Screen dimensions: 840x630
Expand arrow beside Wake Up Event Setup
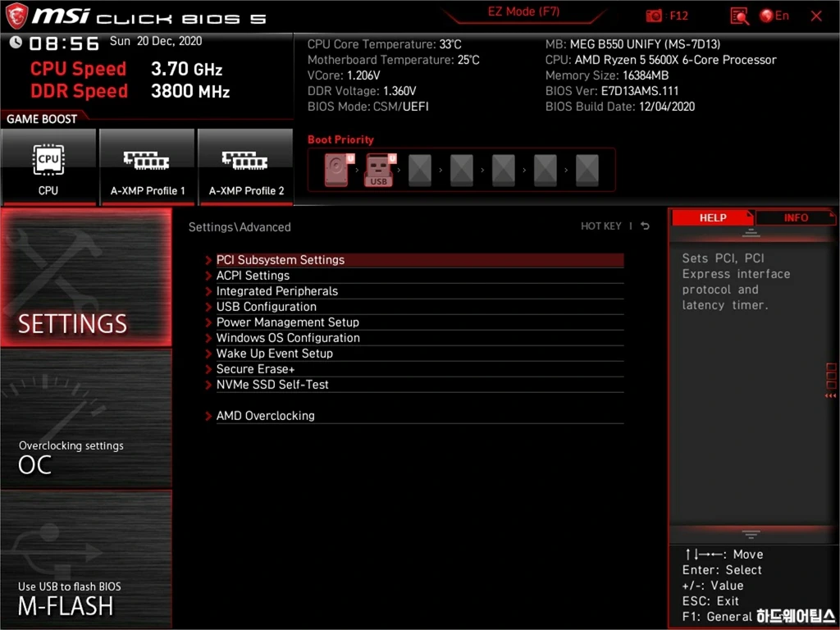[x=208, y=354]
